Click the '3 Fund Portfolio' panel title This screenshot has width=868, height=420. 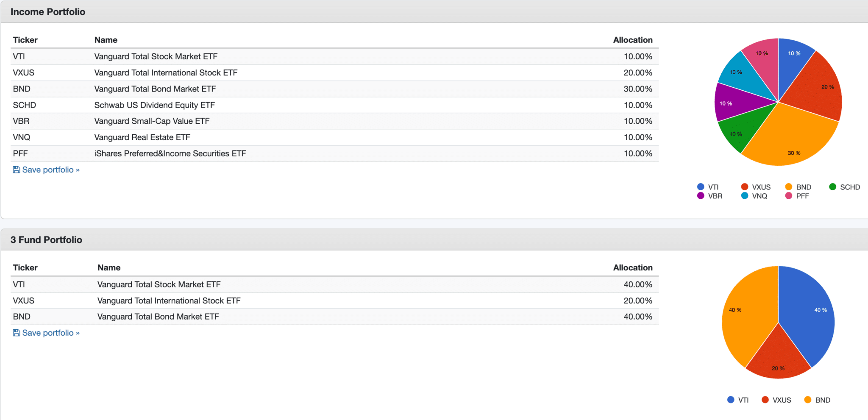46,240
